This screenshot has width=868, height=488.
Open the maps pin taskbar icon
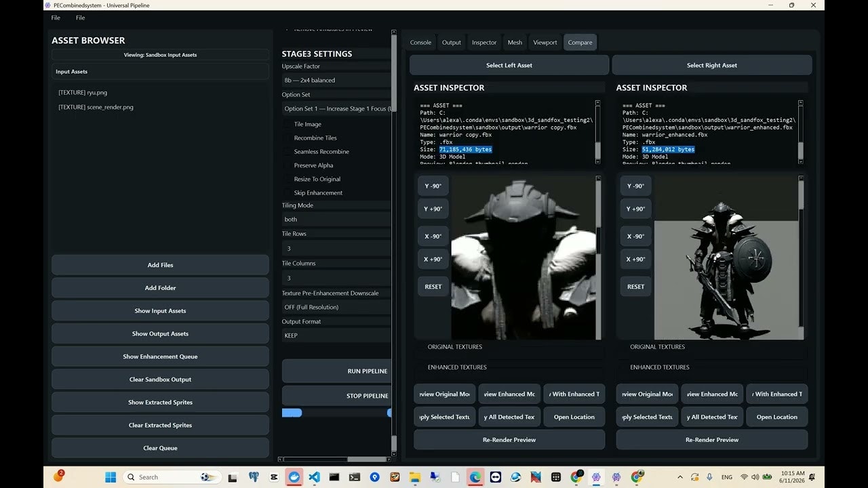coord(374,477)
